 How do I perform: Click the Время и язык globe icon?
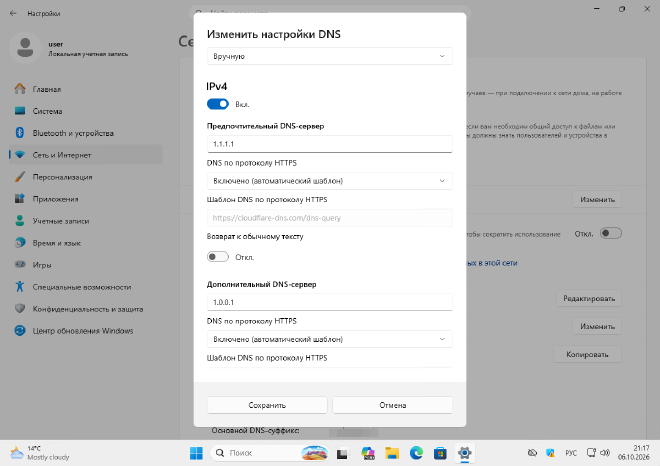click(20, 243)
